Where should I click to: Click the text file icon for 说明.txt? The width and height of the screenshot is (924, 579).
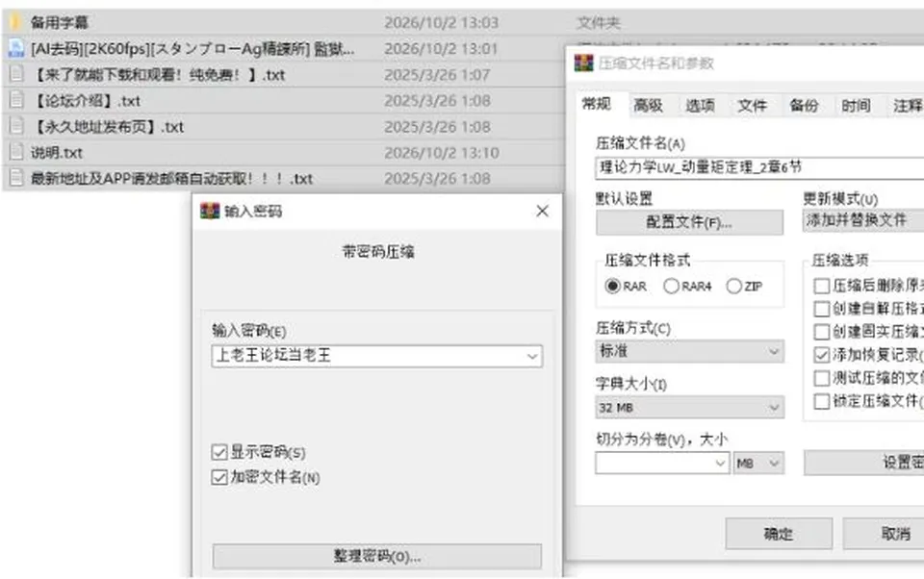tap(16, 152)
